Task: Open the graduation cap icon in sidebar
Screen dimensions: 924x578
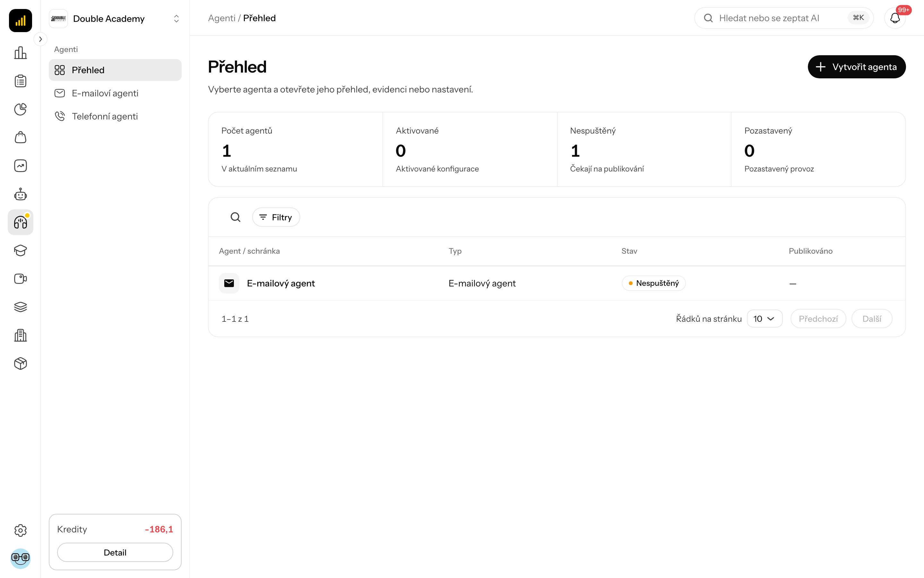Action: click(x=20, y=250)
